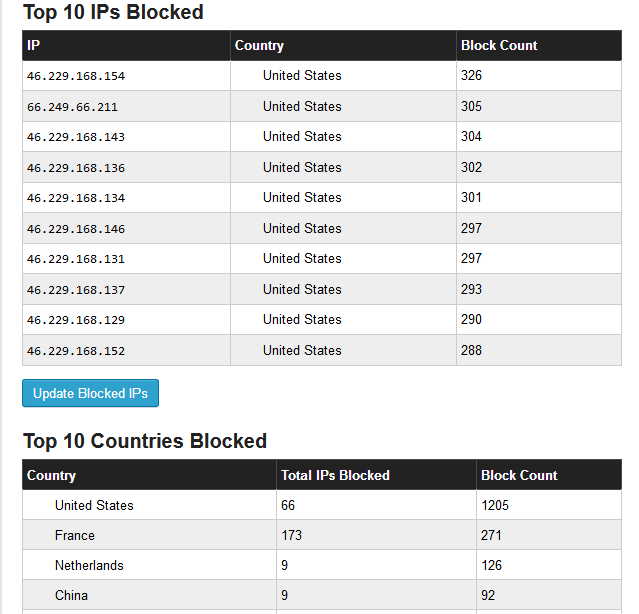Select IP address 46.229.168.146

click(76, 229)
